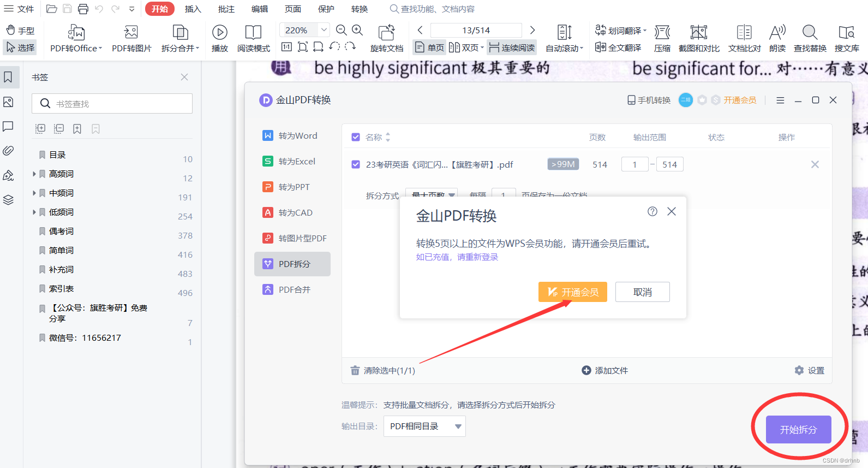Click 清除选中 to clear selection
868x468 pixels.
coord(382,370)
